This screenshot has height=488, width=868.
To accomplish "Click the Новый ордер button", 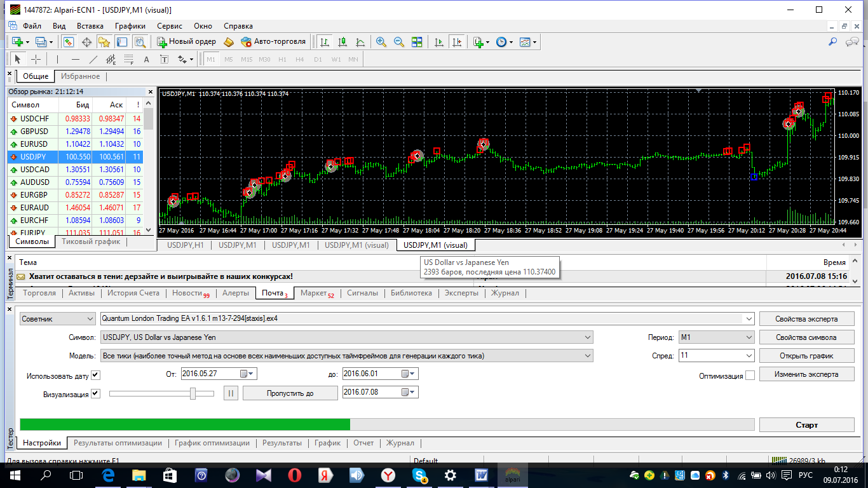I will [x=187, y=42].
